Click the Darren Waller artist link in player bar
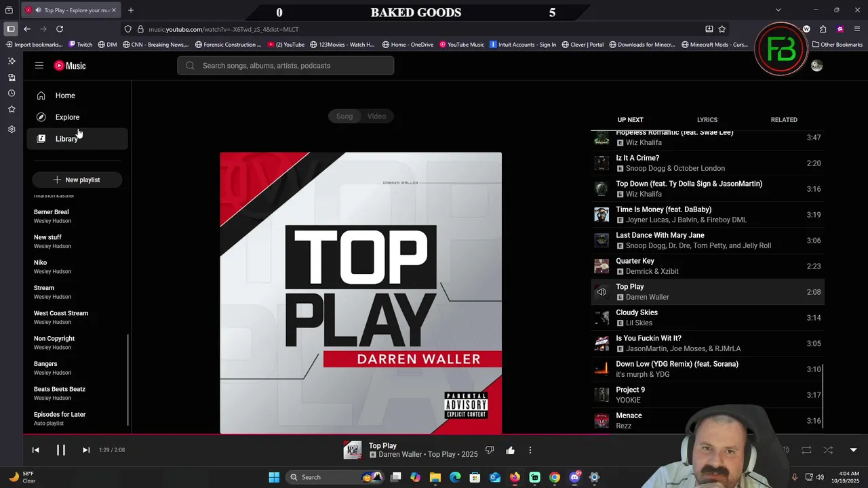Image resolution: width=868 pixels, height=488 pixels. click(400, 455)
